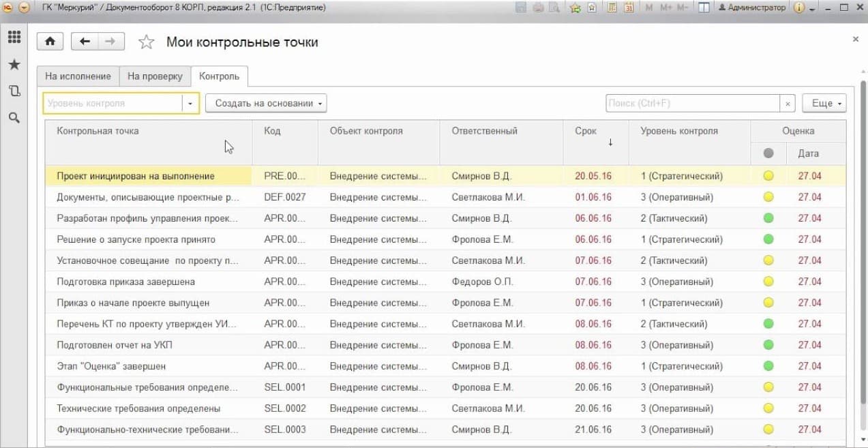Screen dimensions: 868x448
Task: Click code cell SEL.0001
Action: pyautogui.click(x=285, y=387)
